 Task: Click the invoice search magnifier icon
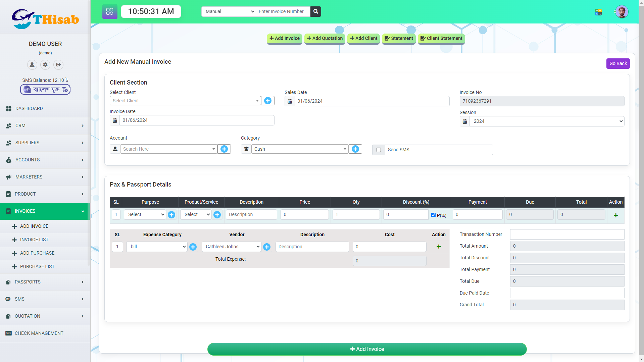[315, 11]
